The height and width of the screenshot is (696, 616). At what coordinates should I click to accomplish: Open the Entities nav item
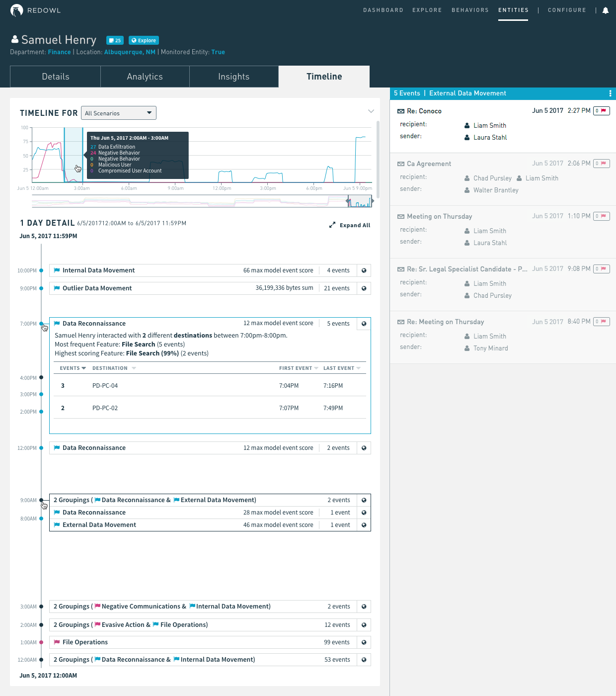coord(513,10)
